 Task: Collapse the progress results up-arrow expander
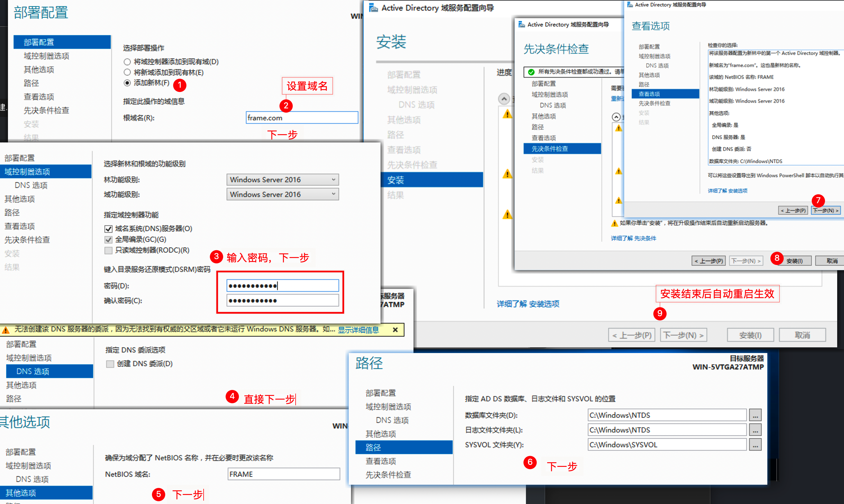[504, 99]
